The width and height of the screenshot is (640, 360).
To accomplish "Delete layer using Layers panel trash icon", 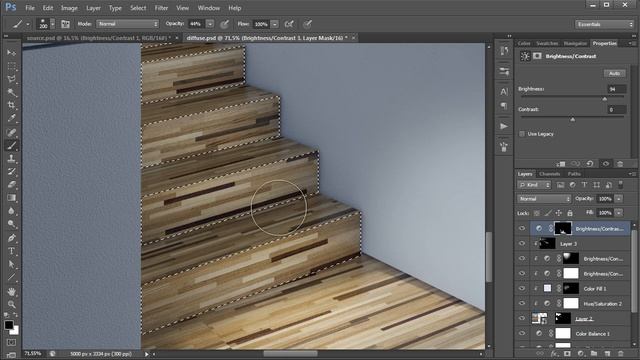I will click(621, 353).
